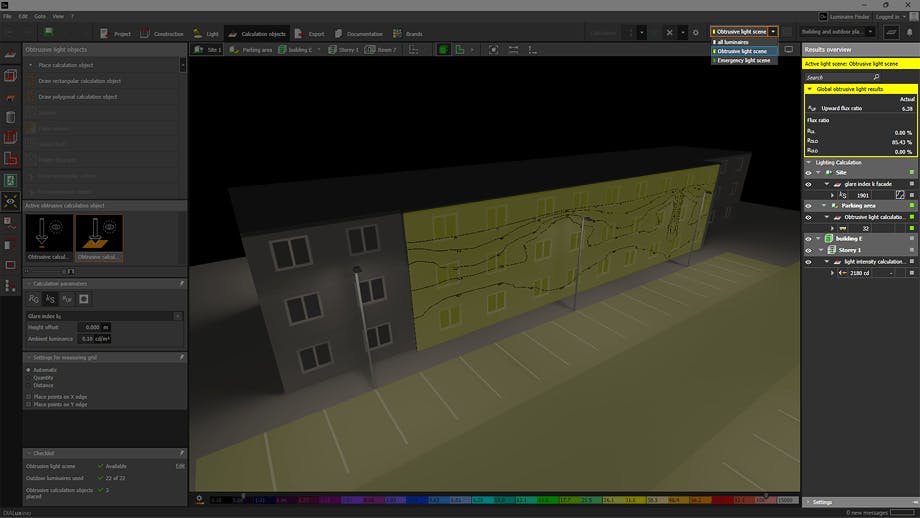Click Draw rectangular calculation object

click(x=79, y=81)
